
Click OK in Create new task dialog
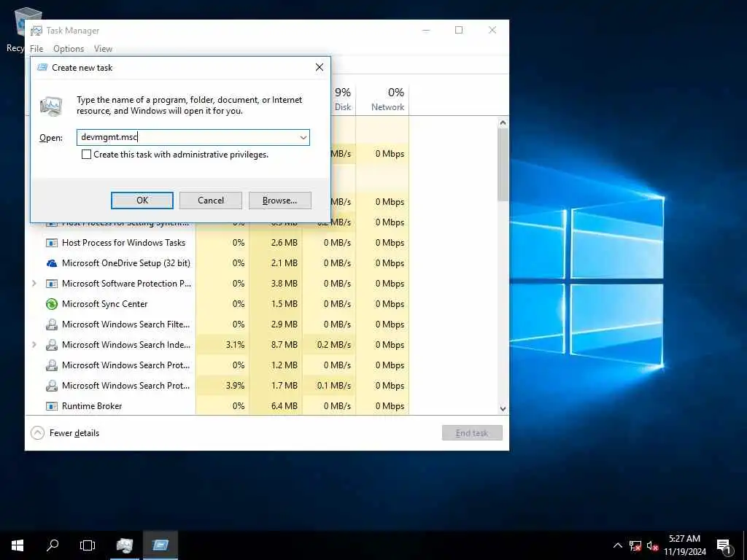click(142, 201)
